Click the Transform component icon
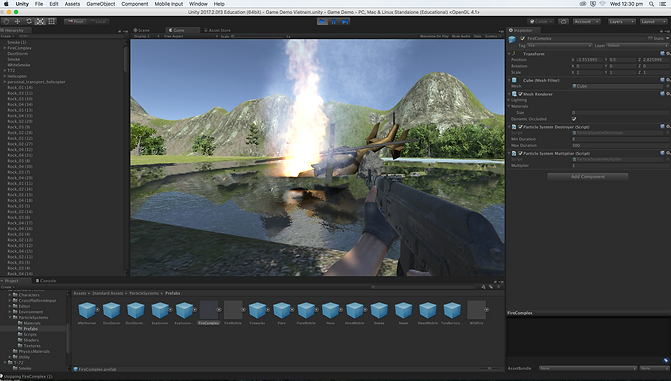 pos(515,54)
